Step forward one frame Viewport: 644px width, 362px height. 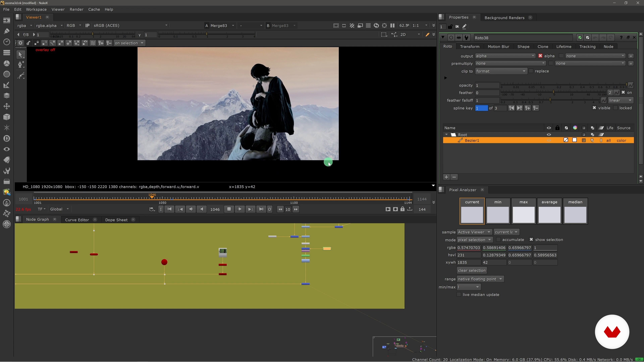pos(239,209)
